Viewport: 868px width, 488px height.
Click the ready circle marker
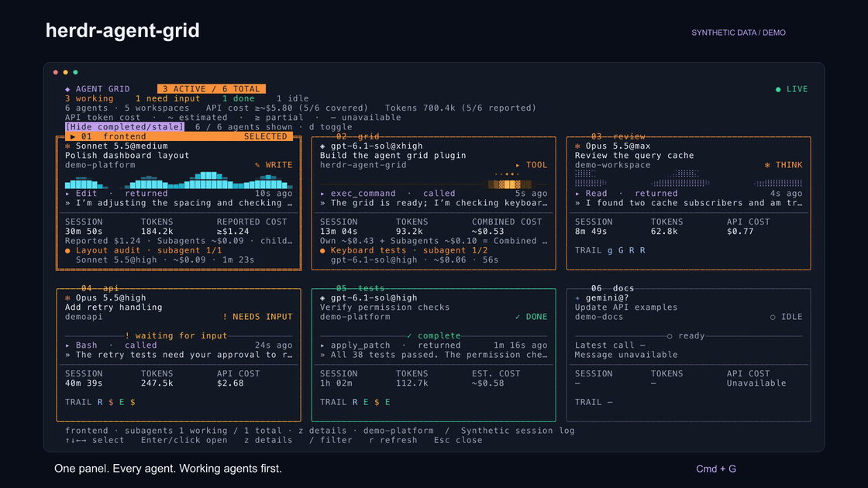pyautogui.click(x=686, y=336)
